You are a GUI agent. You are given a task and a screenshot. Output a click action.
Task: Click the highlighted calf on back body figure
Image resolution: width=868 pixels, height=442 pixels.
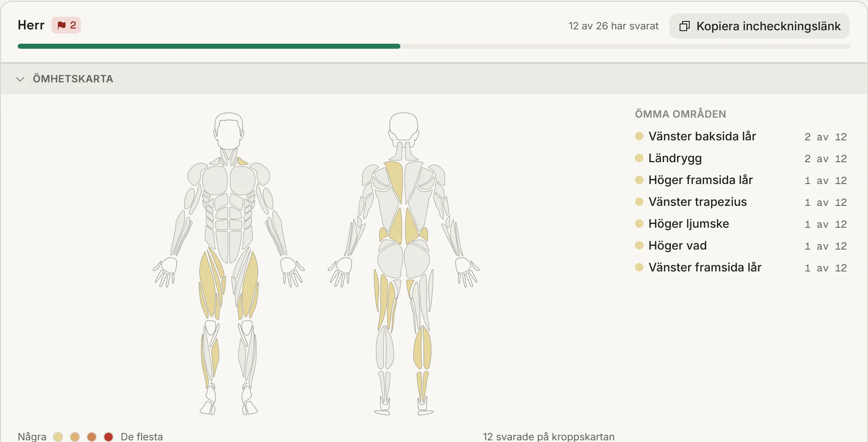[x=422, y=348]
